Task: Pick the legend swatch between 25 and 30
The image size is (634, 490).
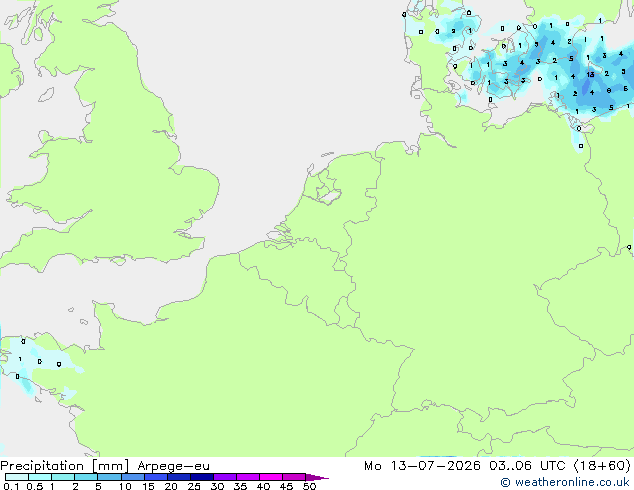Action: point(202,477)
